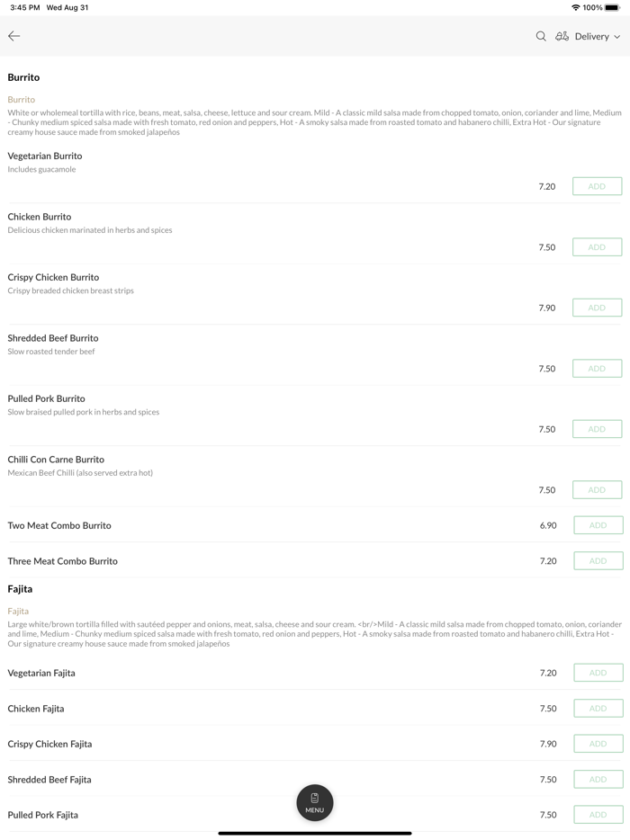Add Chicken Fajita to order

598,709
